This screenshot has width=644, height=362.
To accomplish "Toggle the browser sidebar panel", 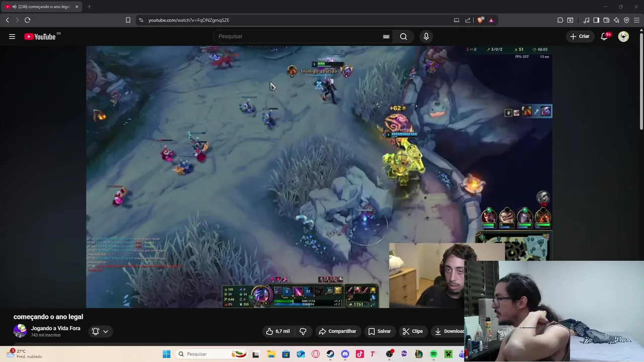I will point(596,20).
